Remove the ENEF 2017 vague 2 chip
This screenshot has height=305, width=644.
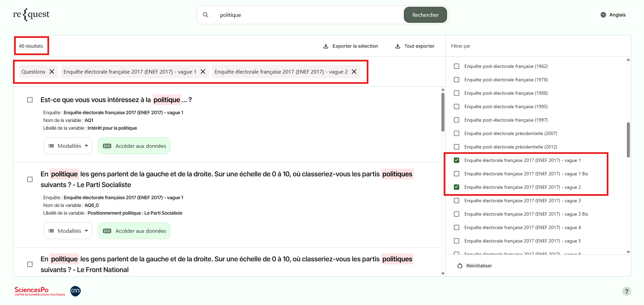[354, 72]
